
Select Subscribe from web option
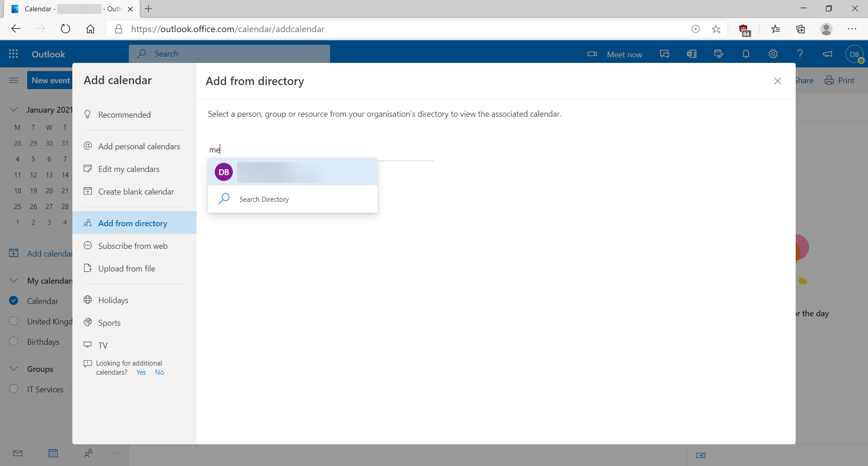tap(133, 246)
